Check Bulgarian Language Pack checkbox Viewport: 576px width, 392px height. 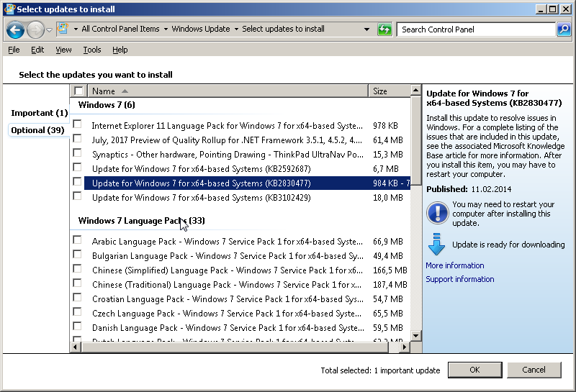point(77,255)
